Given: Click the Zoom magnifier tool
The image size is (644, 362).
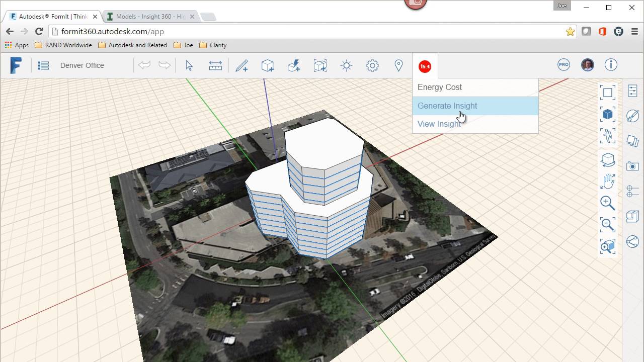Looking at the screenshot, I should pyautogui.click(x=608, y=203).
